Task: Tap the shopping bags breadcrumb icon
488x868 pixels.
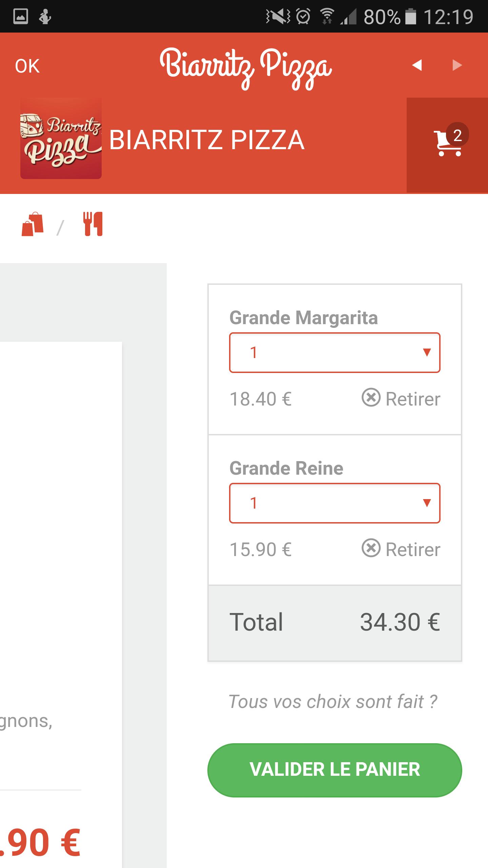Action: 33,224
